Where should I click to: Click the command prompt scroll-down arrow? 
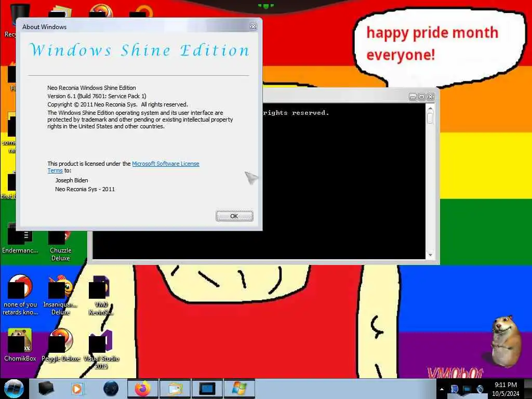click(x=430, y=255)
